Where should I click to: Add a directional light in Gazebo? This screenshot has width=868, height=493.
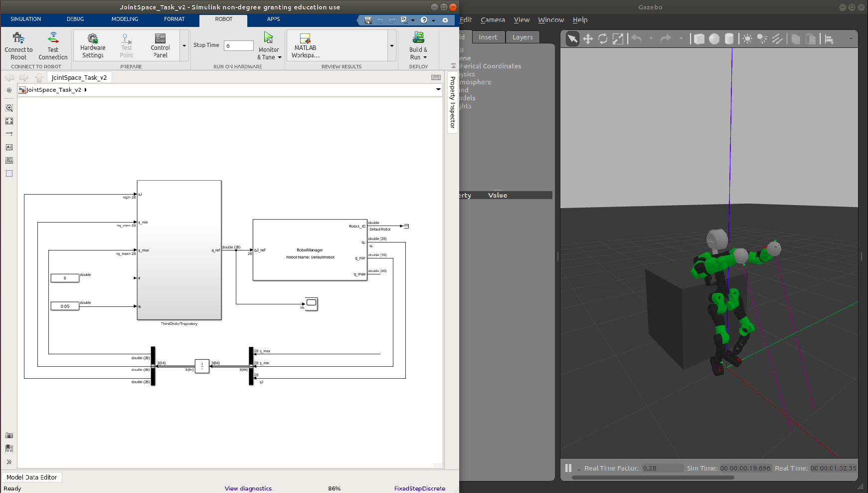777,39
